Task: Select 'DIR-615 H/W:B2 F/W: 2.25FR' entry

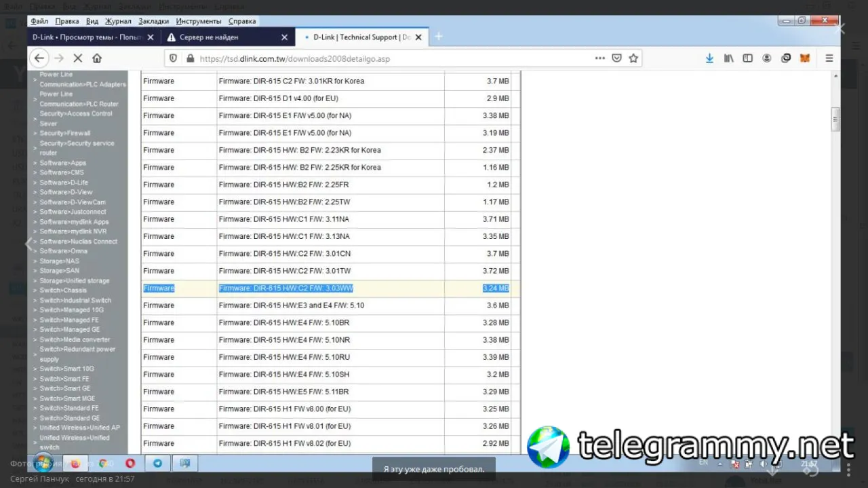Action: [283, 185]
